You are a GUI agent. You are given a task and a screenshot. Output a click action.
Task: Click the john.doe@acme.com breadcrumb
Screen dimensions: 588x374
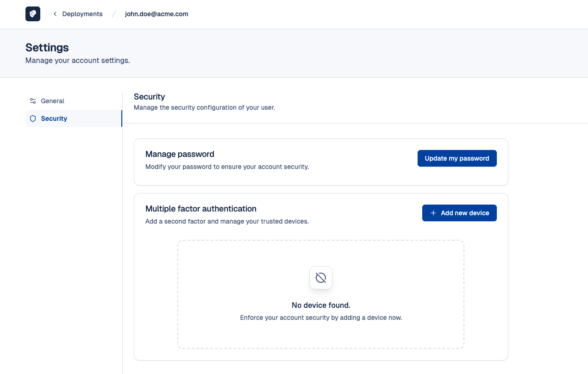pyautogui.click(x=156, y=14)
